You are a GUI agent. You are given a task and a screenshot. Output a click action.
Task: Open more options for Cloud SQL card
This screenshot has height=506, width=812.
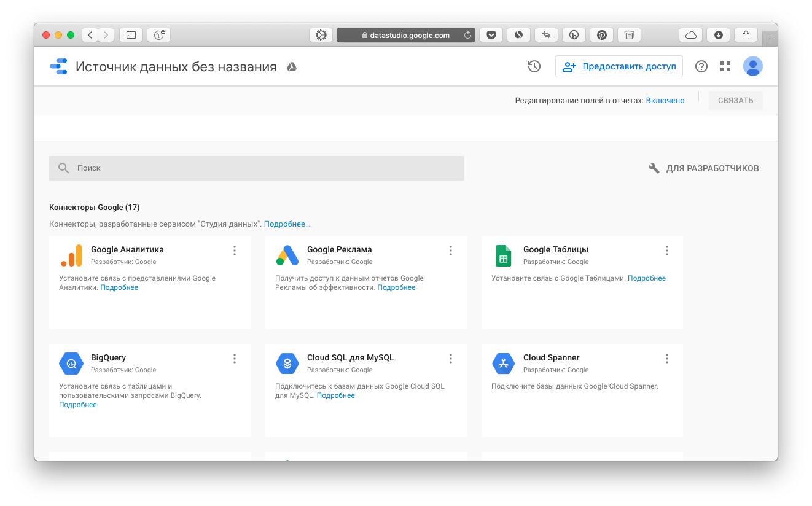(451, 359)
